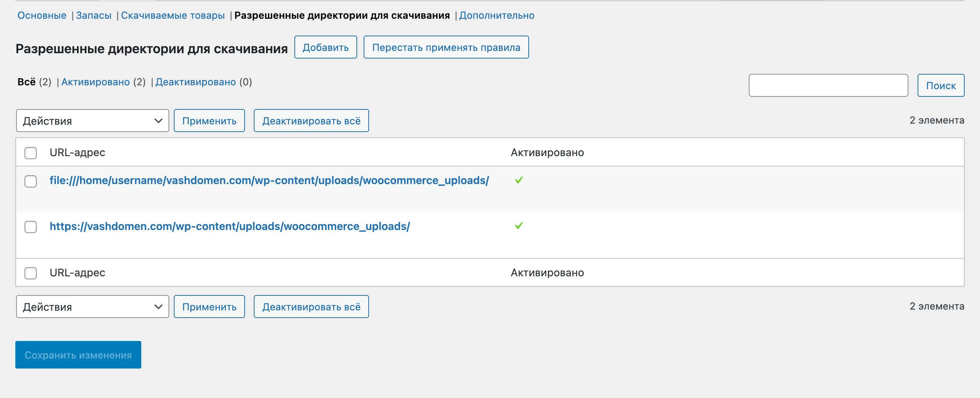Image resolution: width=980 pixels, height=398 pixels.
Task: Save with Сохранить изменения button
Action: 78,355
